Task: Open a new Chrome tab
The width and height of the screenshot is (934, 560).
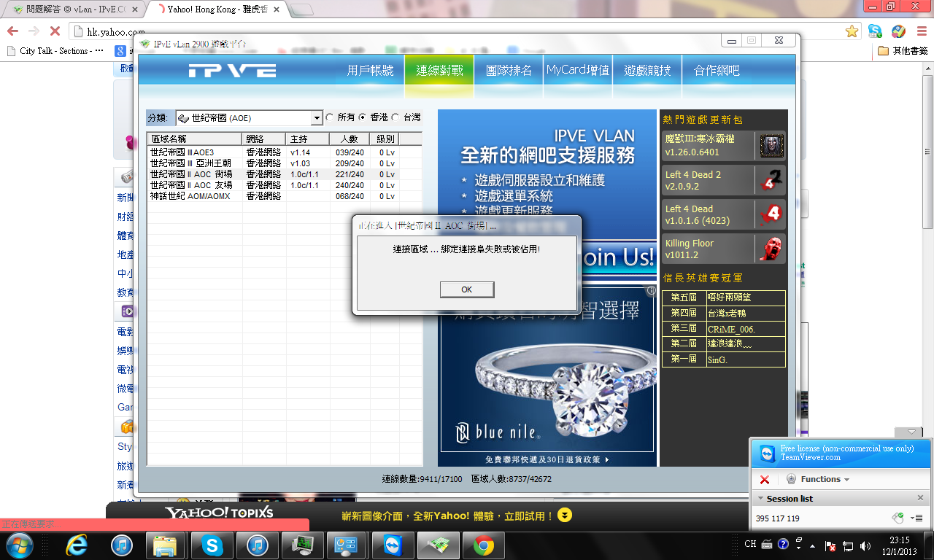Action: point(301,10)
